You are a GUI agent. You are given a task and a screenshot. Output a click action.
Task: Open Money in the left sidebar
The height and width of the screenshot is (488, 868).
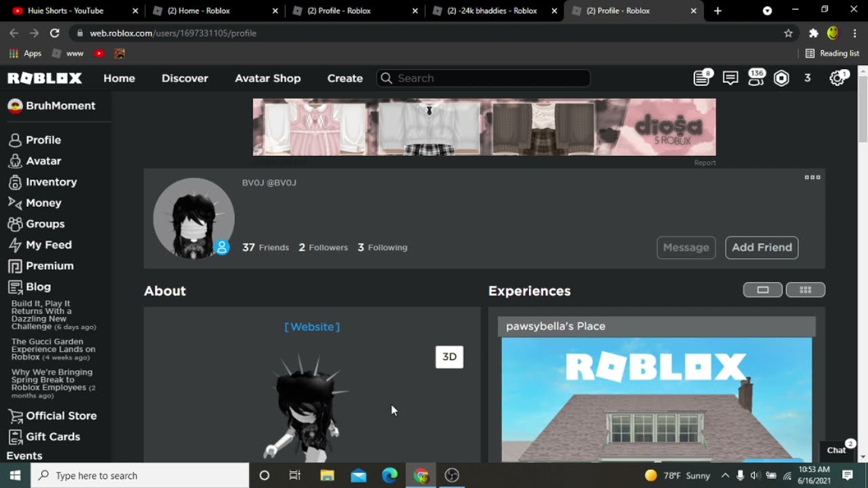(35, 203)
